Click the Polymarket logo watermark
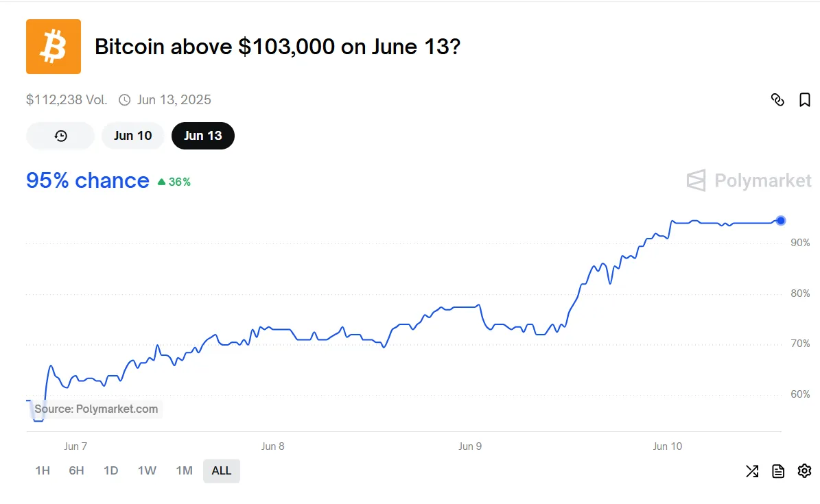 (749, 180)
